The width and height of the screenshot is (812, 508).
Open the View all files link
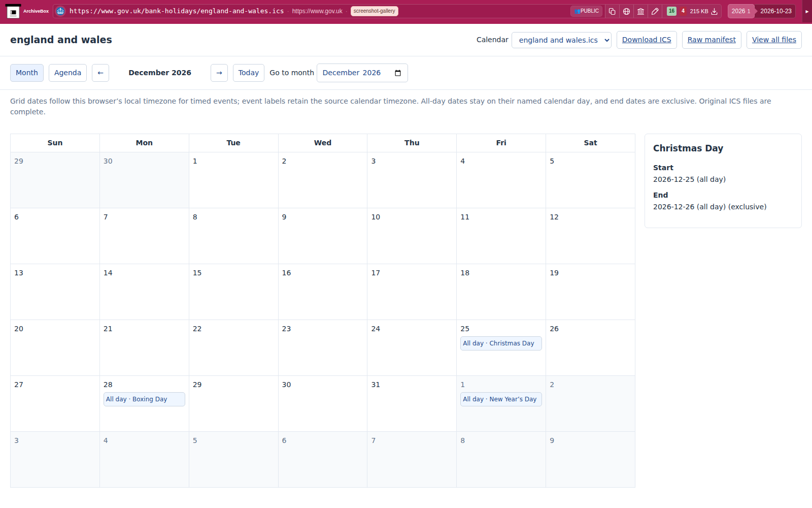coord(774,40)
